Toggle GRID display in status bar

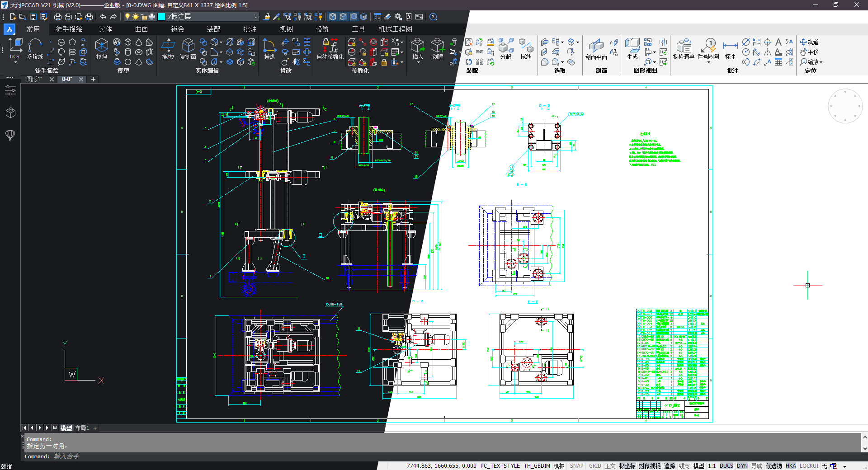point(595,466)
